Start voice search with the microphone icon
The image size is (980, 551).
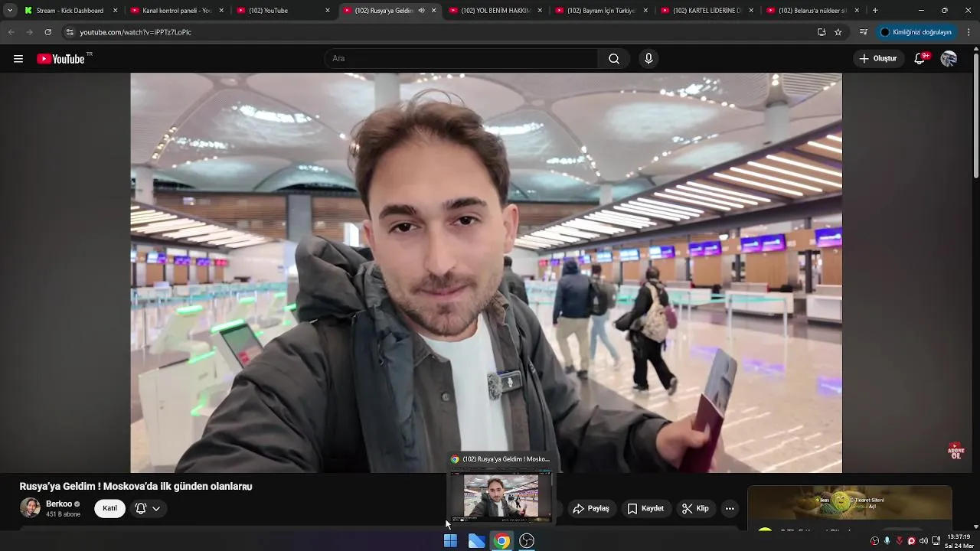click(x=648, y=59)
